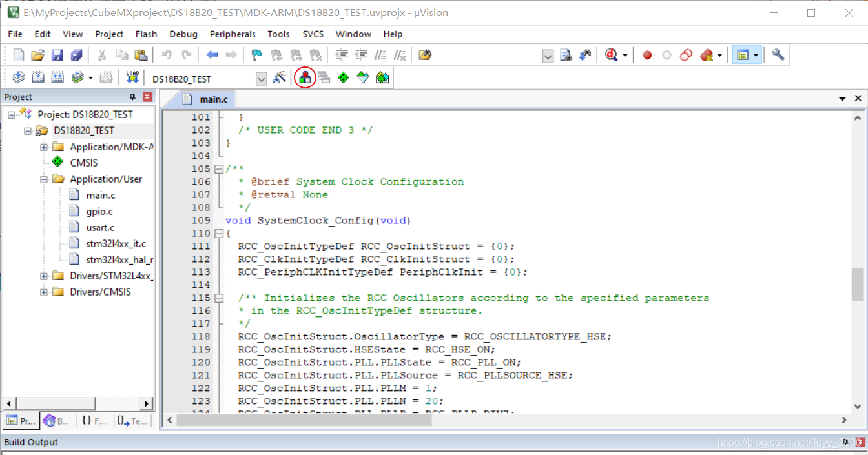Expand the Drivers/STM32L4xx folder
This screenshot has height=455, width=868.
[43, 276]
